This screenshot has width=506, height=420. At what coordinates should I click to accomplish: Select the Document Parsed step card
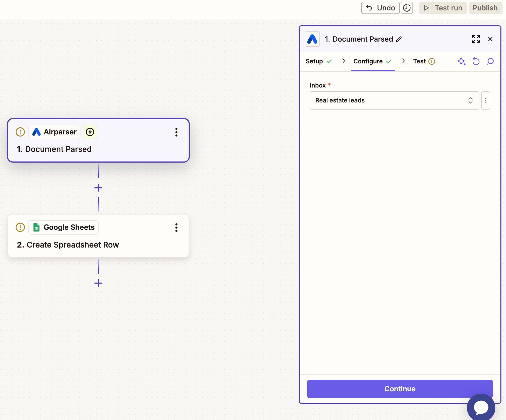[98, 140]
